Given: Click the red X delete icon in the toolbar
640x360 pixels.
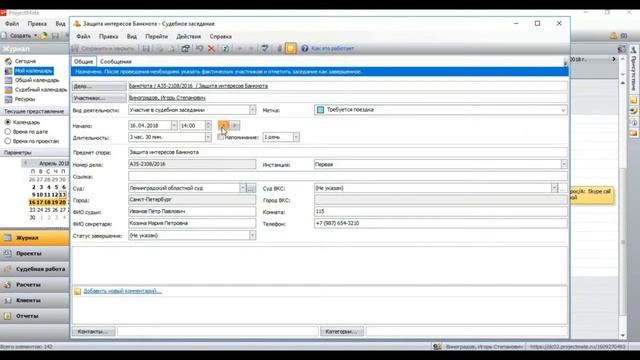Looking at the screenshot, I should (211, 49).
